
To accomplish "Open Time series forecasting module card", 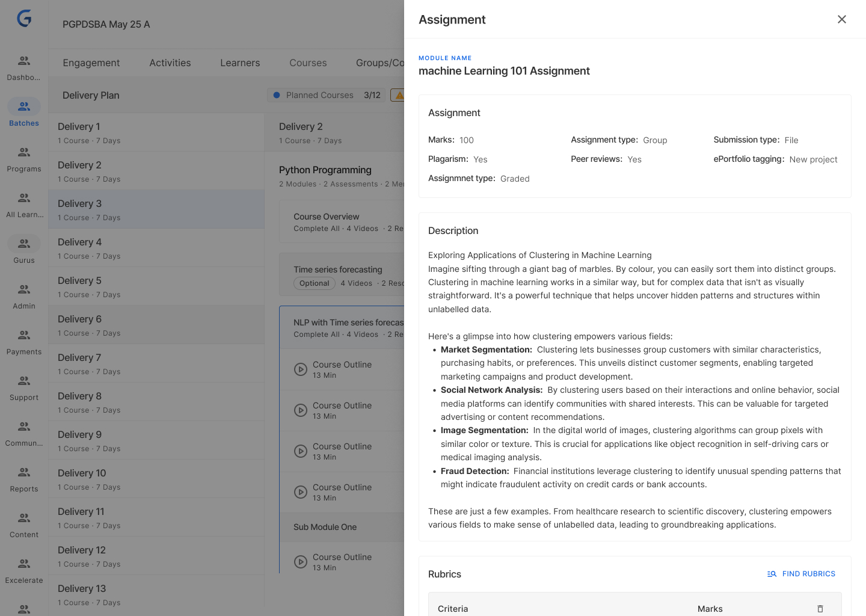I will (342, 275).
